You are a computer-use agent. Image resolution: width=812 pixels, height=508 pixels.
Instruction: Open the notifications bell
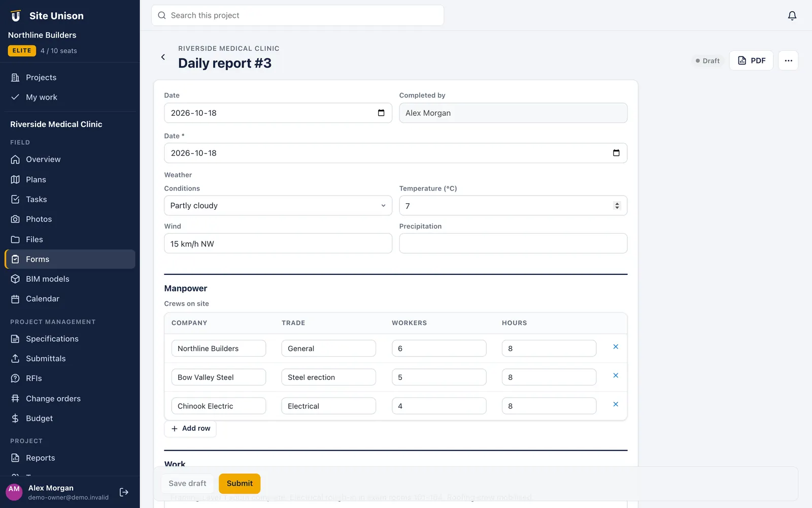coord(792,16)
